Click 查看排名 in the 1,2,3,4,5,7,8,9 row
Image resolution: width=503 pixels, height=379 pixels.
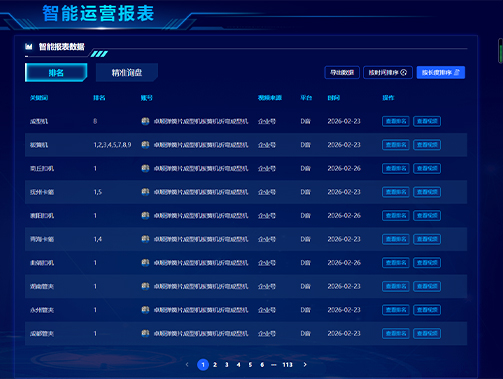click(x=396, y=145)
